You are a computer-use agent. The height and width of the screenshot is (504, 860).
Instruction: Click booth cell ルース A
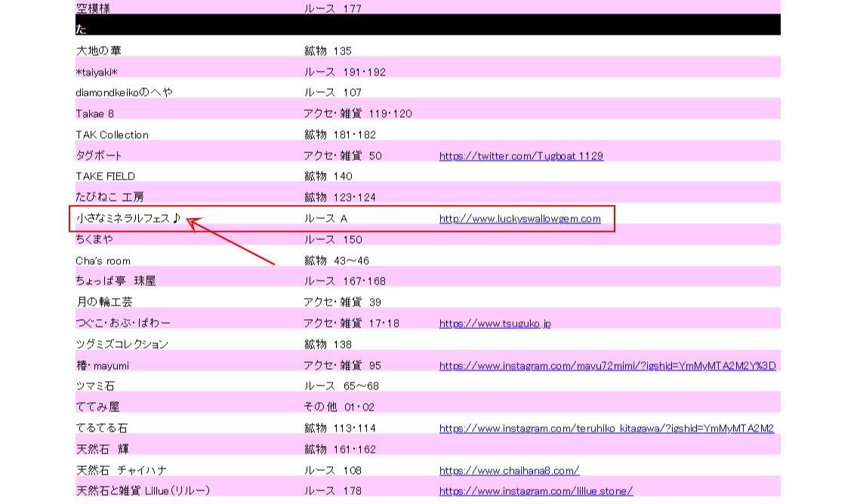tap(325, 219)
